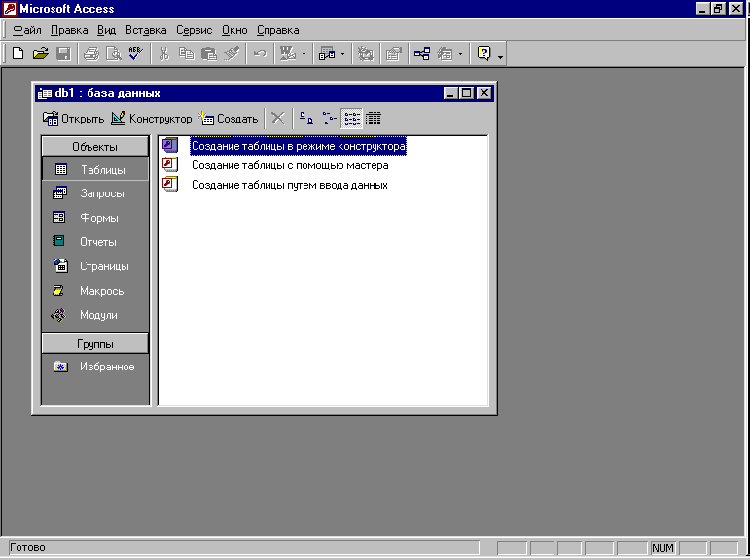Click the Открыть button in db1 window
The height and width of the screenshot is (560, 750).
coord(73,119)
